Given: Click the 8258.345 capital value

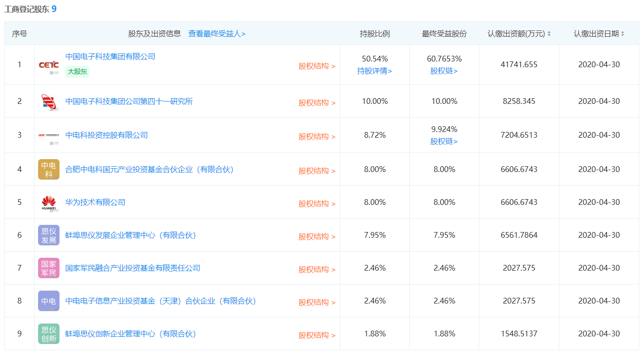Looking at the screenshot, I should 519,101.
